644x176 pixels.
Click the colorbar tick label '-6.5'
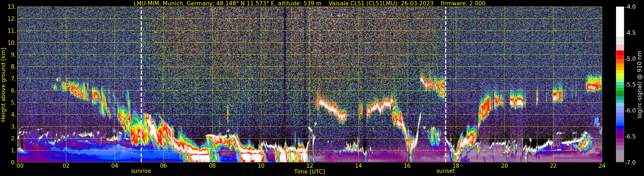630,137
